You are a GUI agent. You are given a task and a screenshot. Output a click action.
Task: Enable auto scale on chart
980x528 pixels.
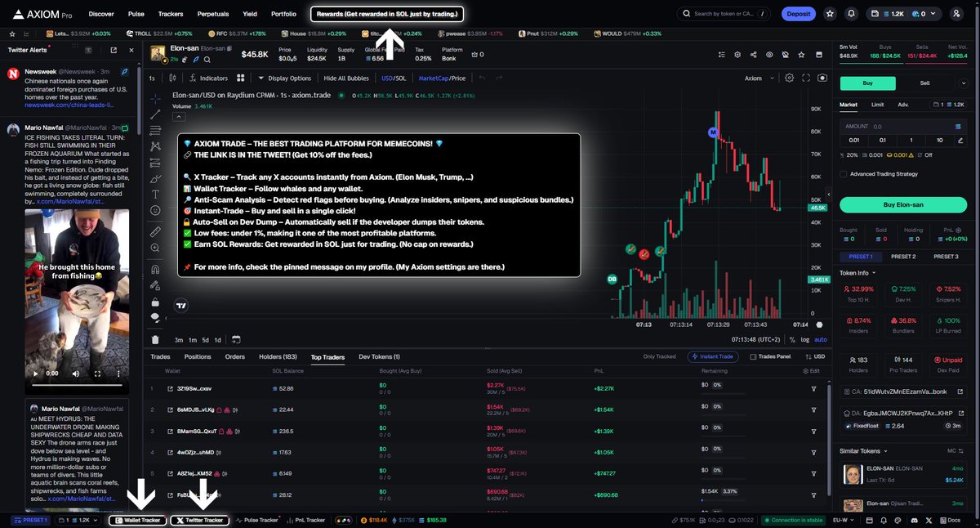click(821, 339)
